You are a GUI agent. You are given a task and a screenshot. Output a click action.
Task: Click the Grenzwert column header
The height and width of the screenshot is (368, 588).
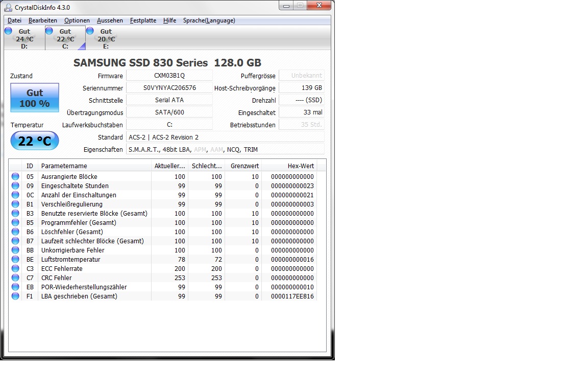(244, 166)
